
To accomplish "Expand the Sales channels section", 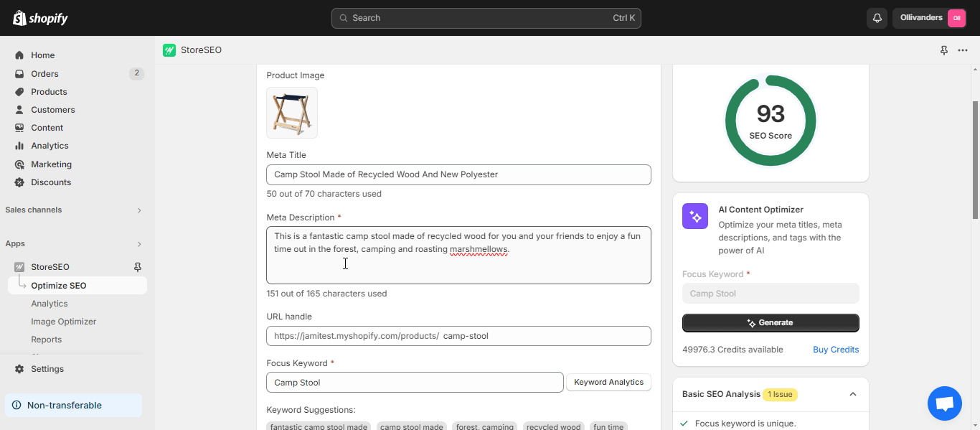I will pyautogui.click(x=139, y=210).
